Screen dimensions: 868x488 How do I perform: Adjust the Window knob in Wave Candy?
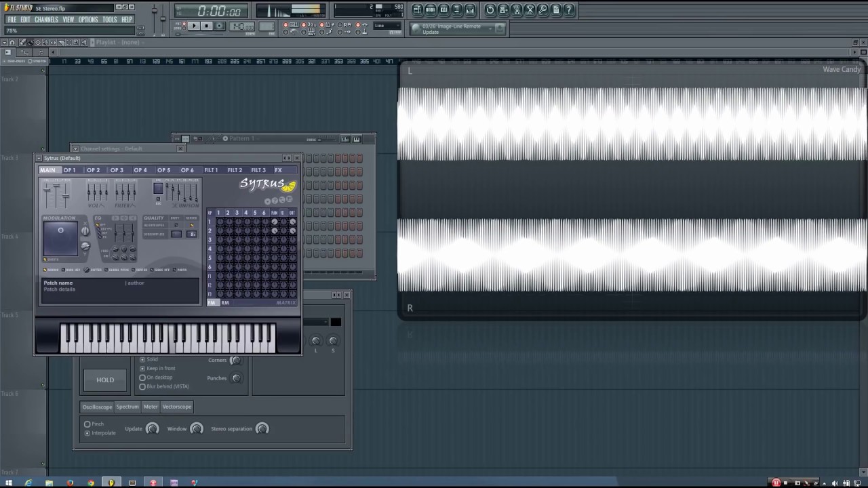[x=196, y=428]
